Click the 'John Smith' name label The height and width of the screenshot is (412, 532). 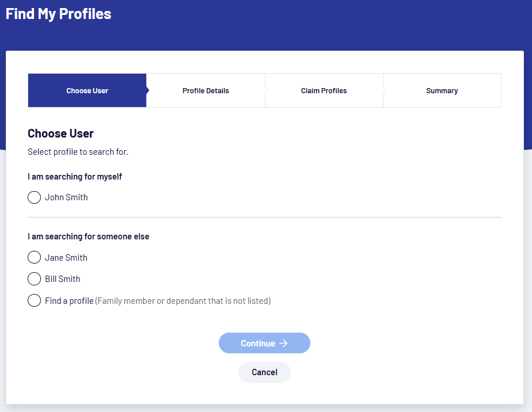click(66, 197)
